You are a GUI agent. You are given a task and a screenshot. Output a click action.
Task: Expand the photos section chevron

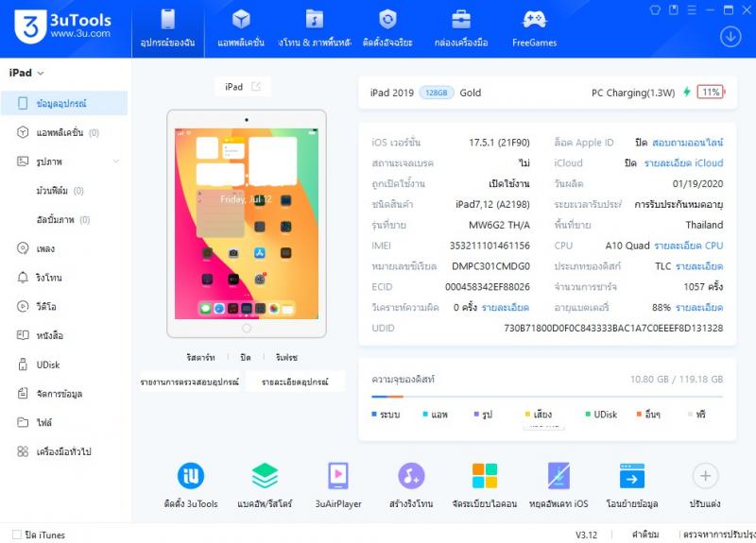116,161
